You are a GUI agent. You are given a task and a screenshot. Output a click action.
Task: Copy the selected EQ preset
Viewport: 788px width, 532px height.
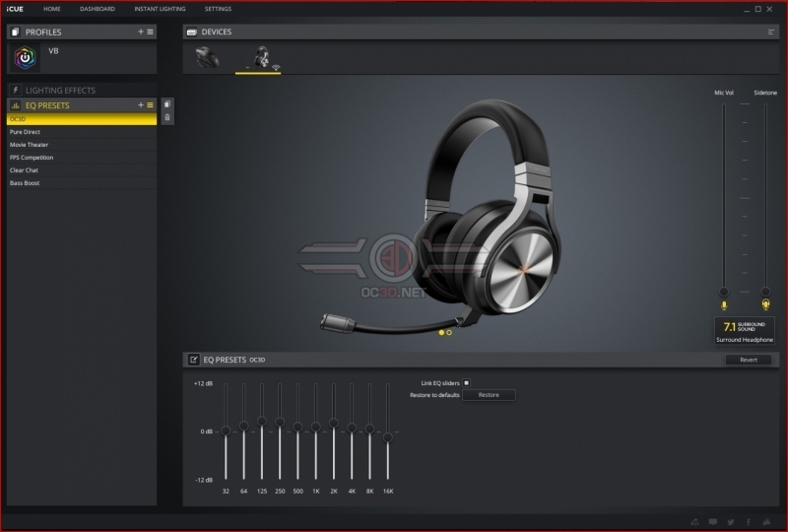(x=167, y=104)
